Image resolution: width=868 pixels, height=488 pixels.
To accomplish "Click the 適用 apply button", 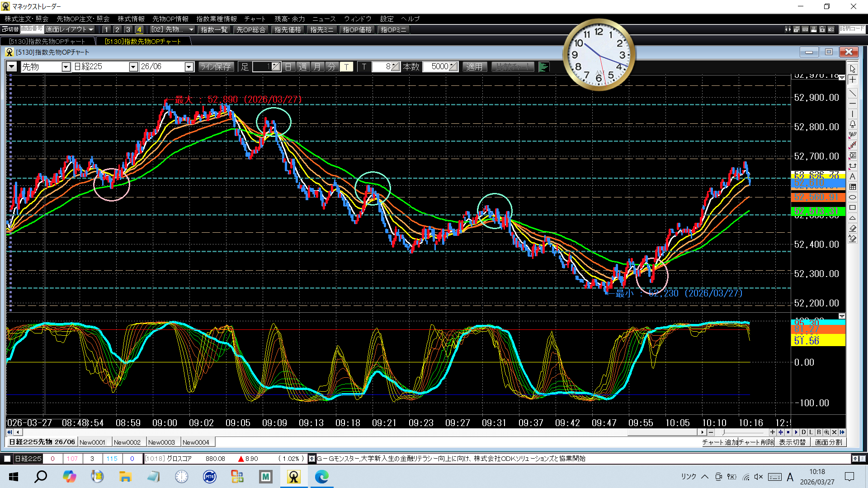I will [474, 67].
